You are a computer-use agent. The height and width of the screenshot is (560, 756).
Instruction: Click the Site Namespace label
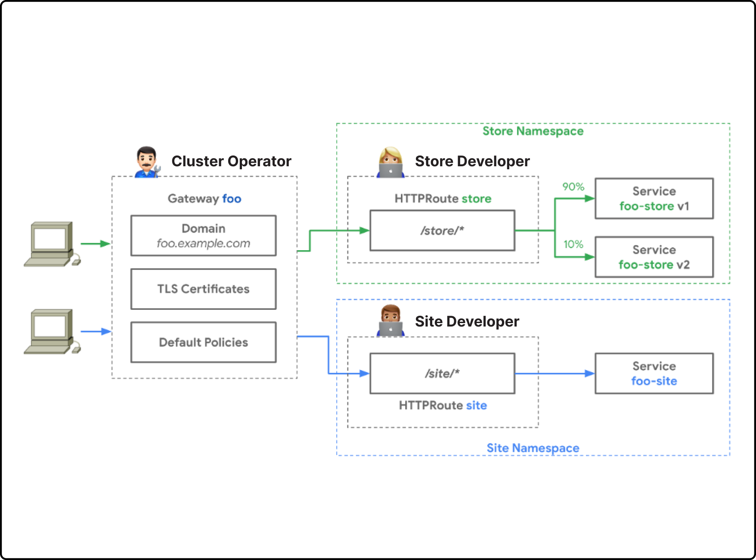(533, 448)
